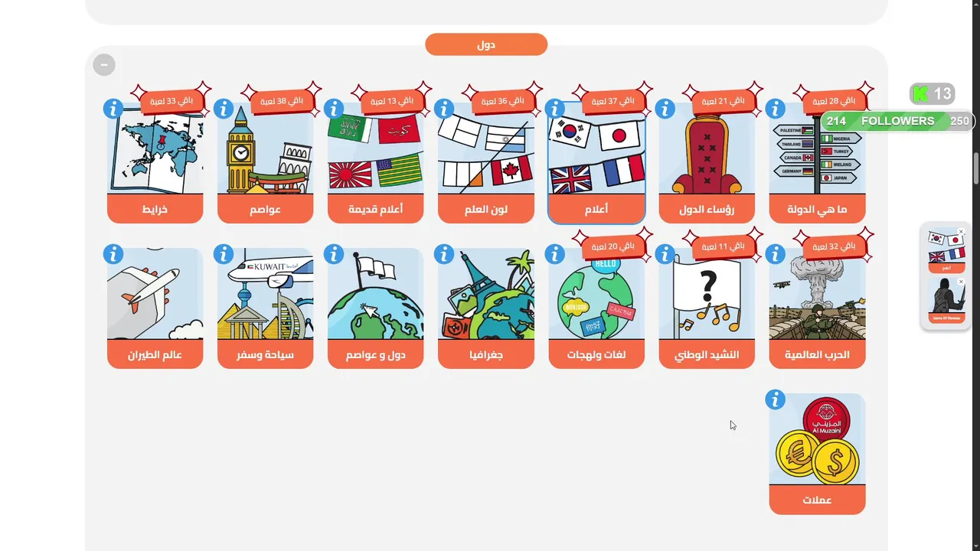
Task: Open info icon on the خرائط maps card
Action: pyautogui.click(x=113, y=109)
